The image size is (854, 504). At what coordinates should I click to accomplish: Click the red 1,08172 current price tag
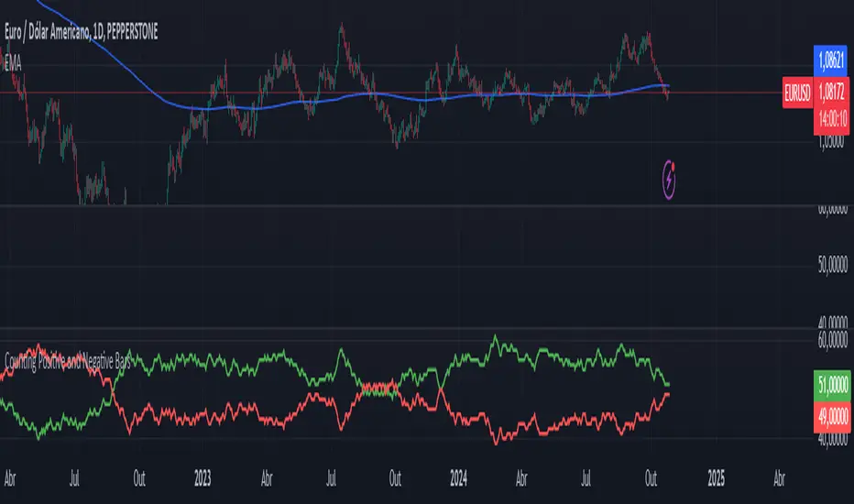click(x=832, y=91)
